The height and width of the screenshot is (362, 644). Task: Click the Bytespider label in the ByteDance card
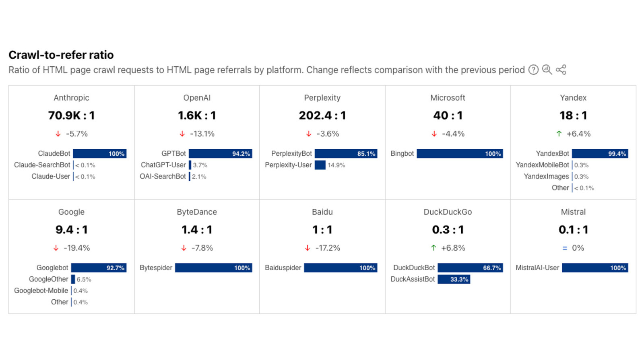coord(156,268)
